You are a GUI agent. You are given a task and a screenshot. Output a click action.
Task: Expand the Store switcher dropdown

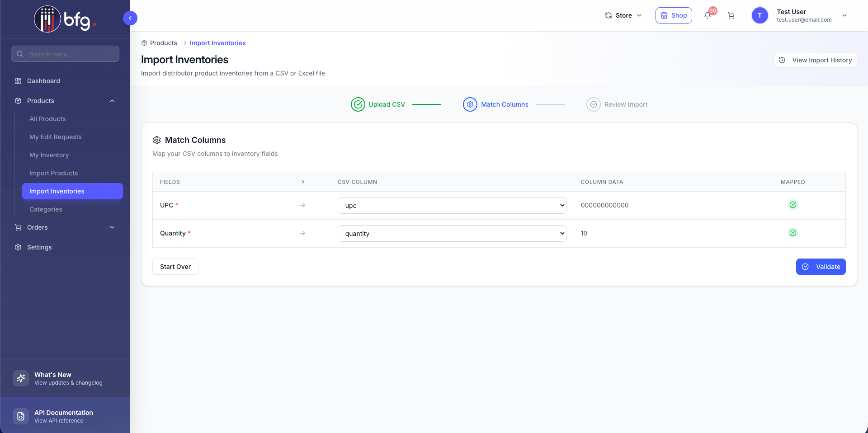click(623, 15)
